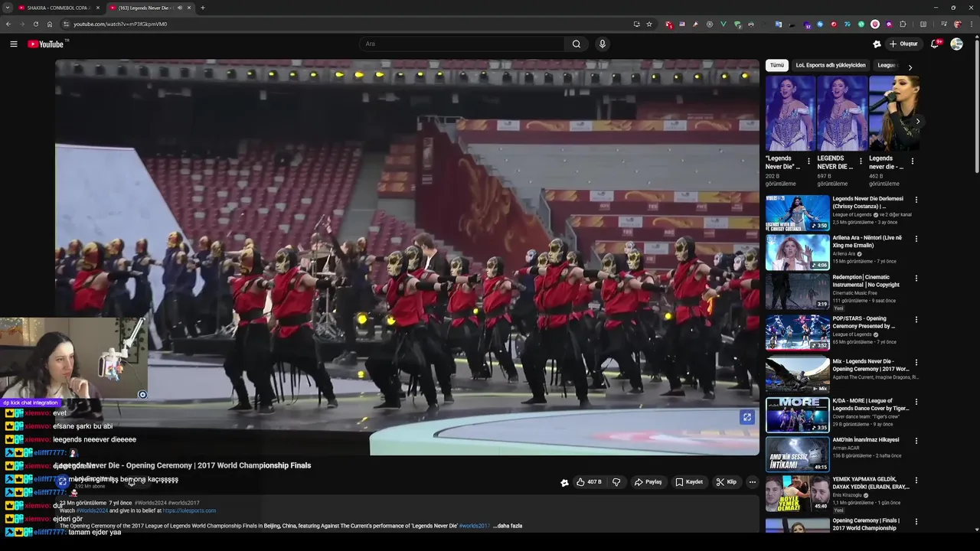
Task: Open menu for Redemption Cinematic Instrumental video
Action: pyautogui.click(x=916, y=279)
